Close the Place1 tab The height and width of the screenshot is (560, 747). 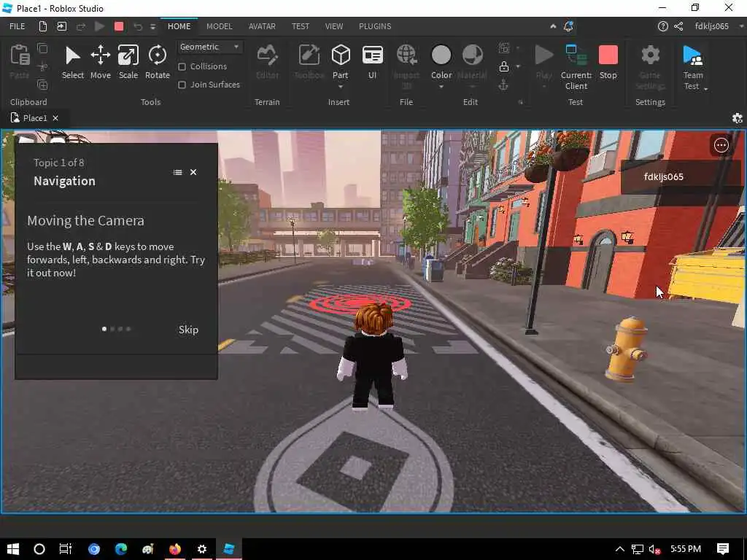55,118
